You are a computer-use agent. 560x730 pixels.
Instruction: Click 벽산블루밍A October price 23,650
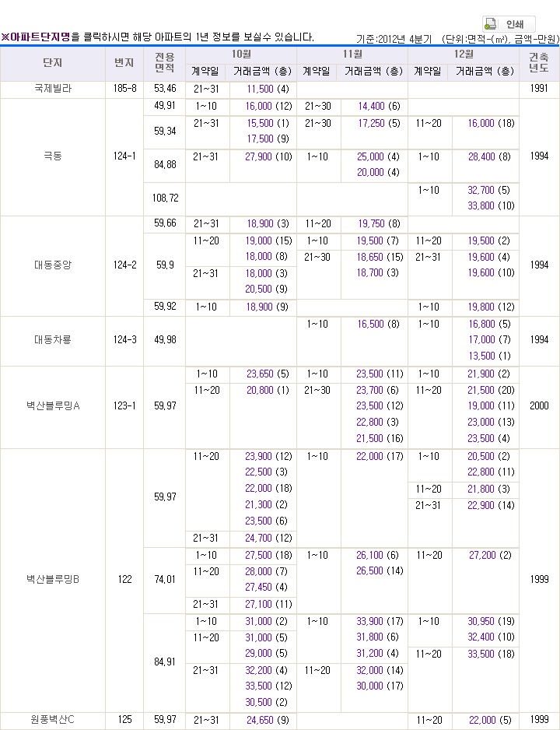coord(260,374)
